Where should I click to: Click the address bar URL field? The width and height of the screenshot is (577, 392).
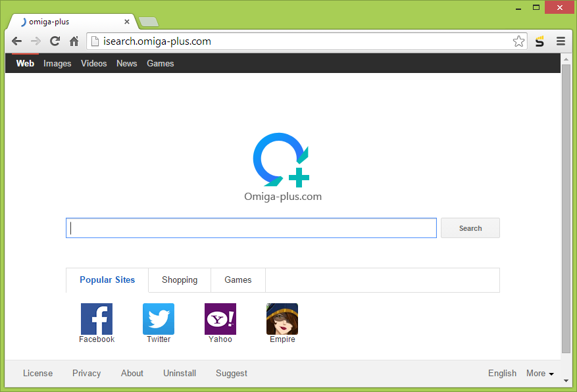[305, 41]
